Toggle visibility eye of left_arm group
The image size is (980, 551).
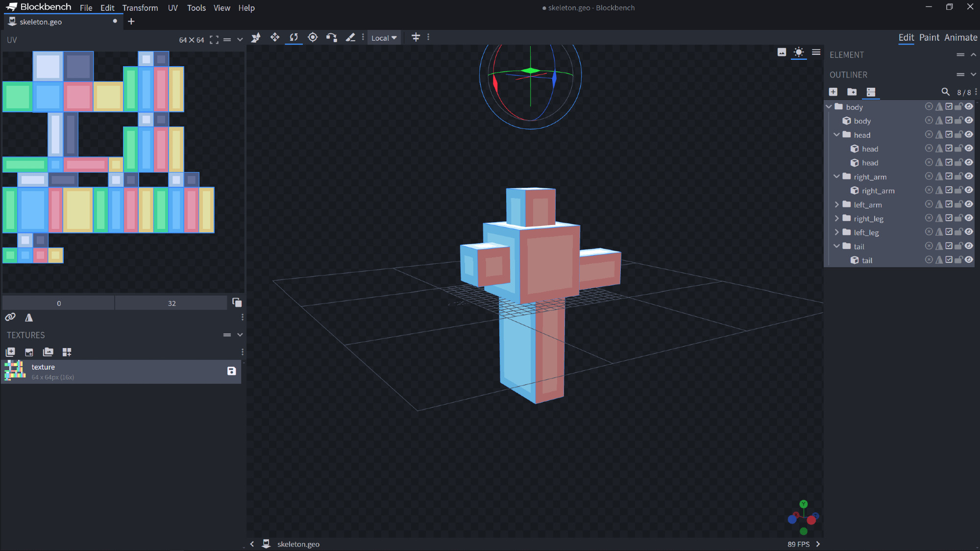pos(969,204)
